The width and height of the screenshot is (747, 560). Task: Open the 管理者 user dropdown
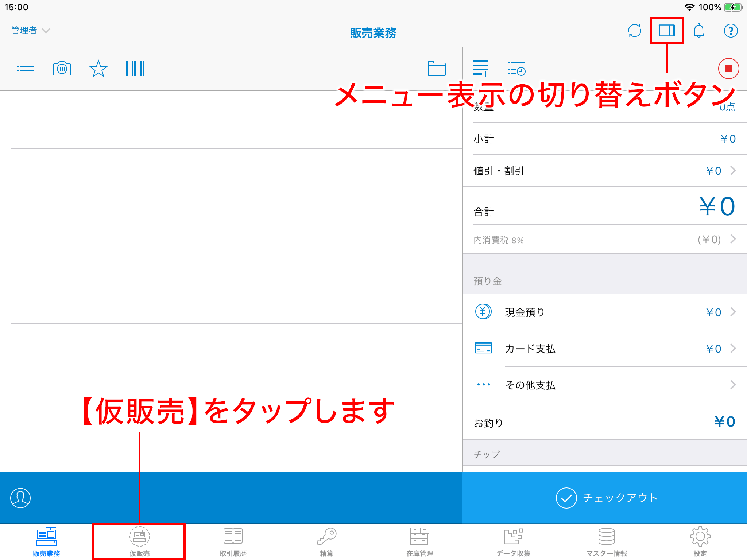[30, 31]
